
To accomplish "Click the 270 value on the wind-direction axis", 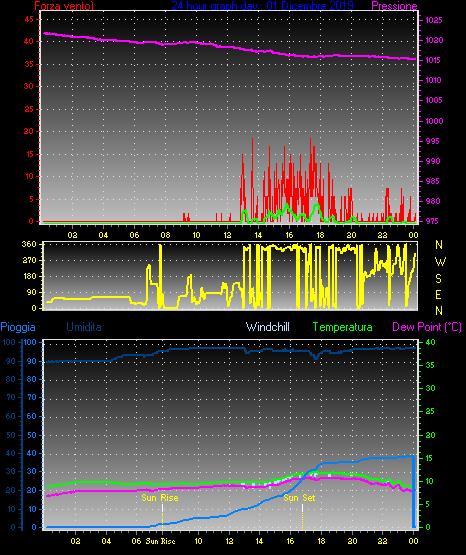I will (29, 260).
